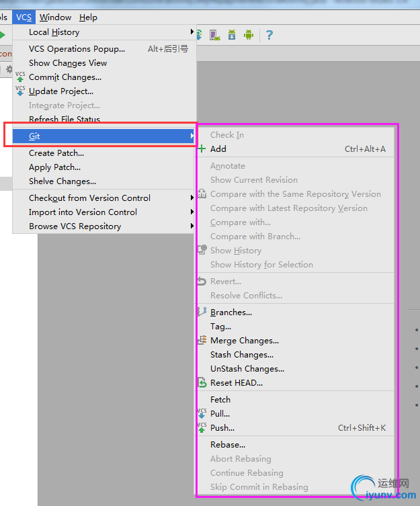Select Rebase in Git submenu
Image resolution: width=420 pixels, height=506 pixels.
click(x=295, y=444)
